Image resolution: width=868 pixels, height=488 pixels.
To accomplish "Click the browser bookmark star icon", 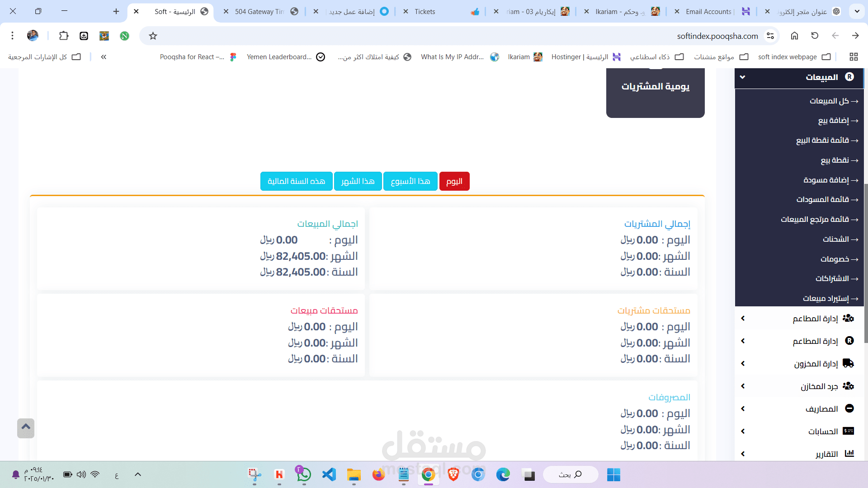I will point(153,36).
